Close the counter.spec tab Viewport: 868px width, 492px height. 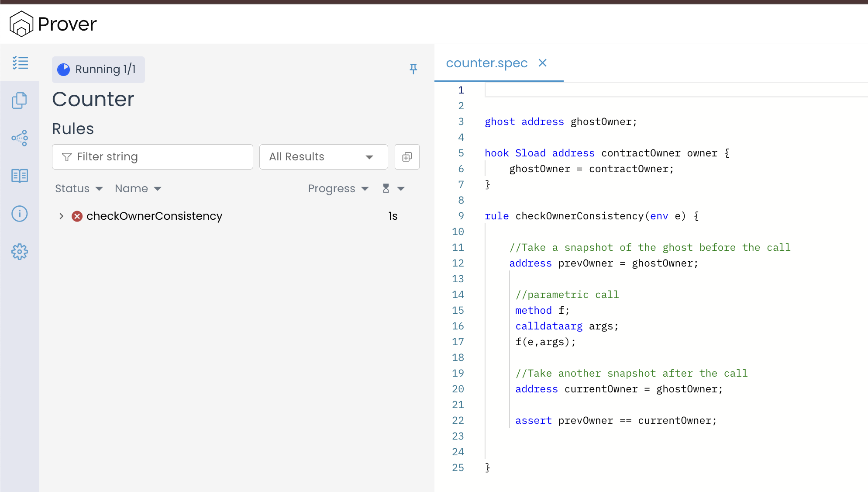(542, 63)
